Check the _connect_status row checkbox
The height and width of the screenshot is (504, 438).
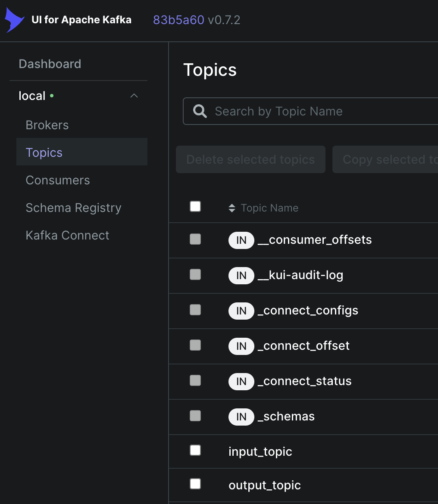point(195,380)
